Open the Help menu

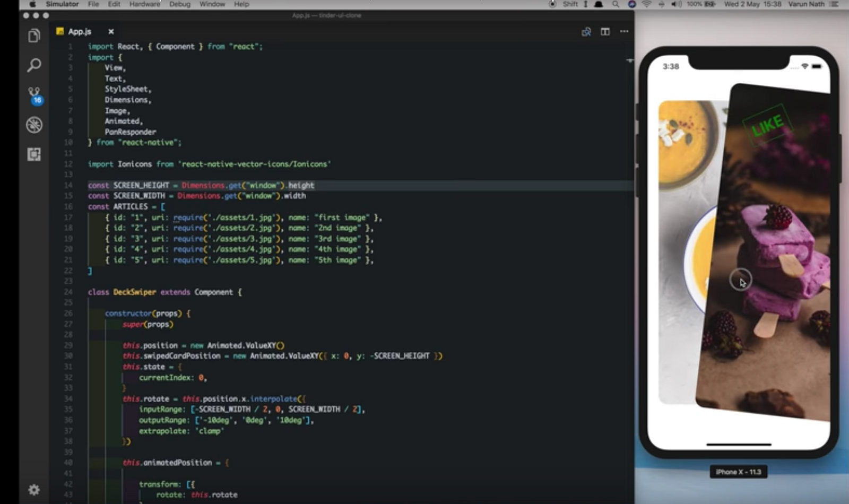coord(241,4)
